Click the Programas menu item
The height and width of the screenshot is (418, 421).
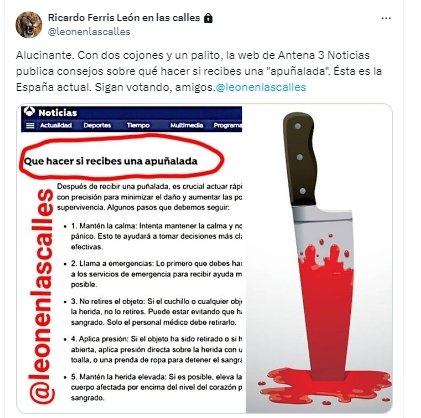(x=228, y=125)
